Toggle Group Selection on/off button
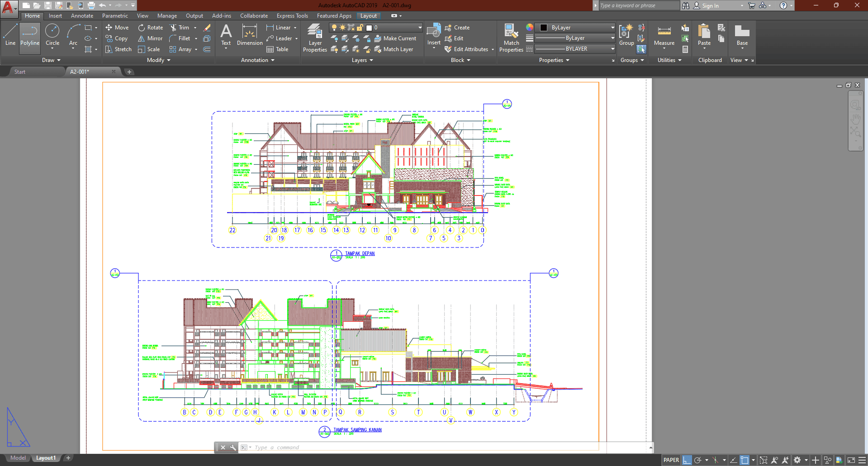The width and height of the screenshot is (868, 466). [641, 49]
